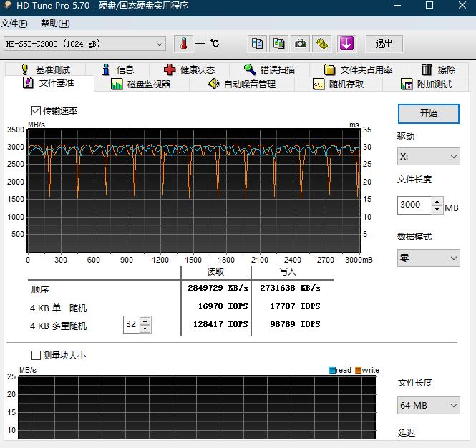
Task: Click the camera save screenshot icon
Action: point(300,44)
